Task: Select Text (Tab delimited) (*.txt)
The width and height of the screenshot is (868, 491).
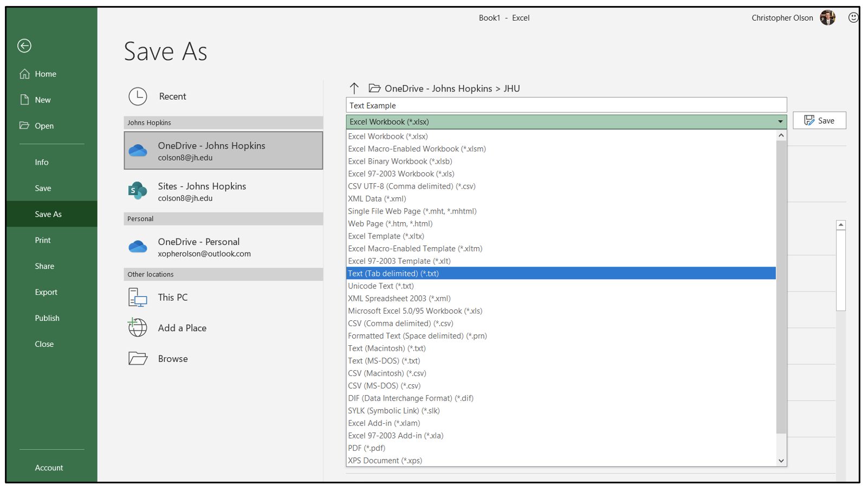Action: [561, 273]
